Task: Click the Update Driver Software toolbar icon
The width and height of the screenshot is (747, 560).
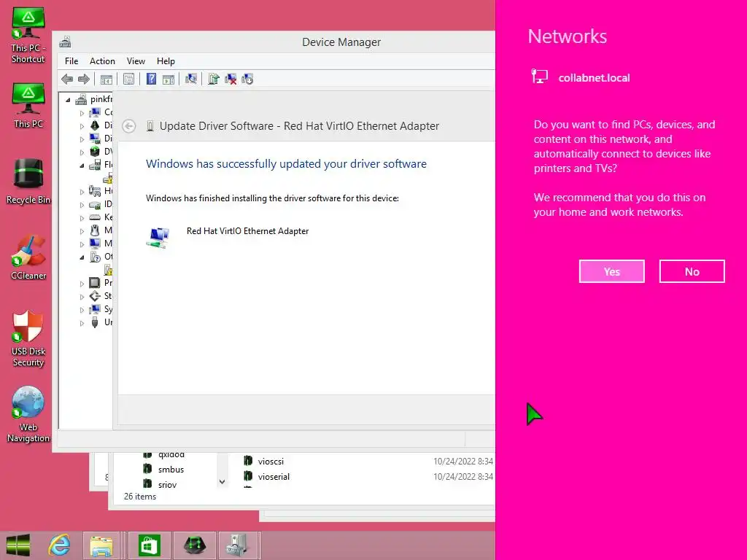Action: coord(214,79)
